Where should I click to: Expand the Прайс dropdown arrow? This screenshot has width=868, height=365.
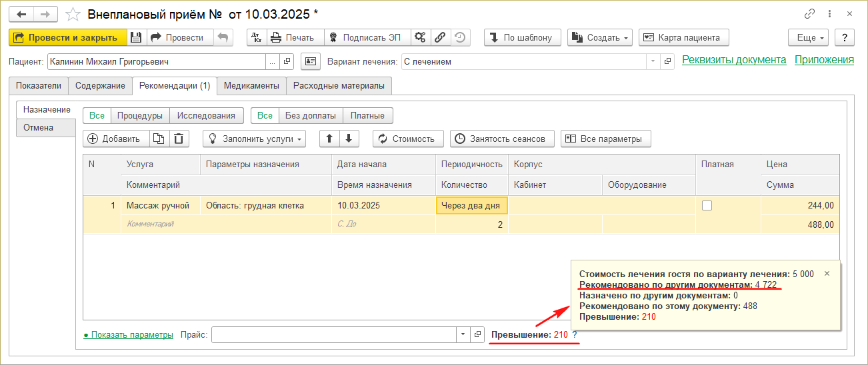tap(463, 334)
